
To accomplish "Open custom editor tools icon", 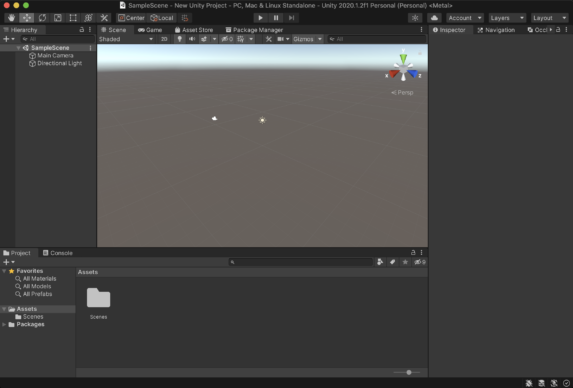I will pos(104,18).
